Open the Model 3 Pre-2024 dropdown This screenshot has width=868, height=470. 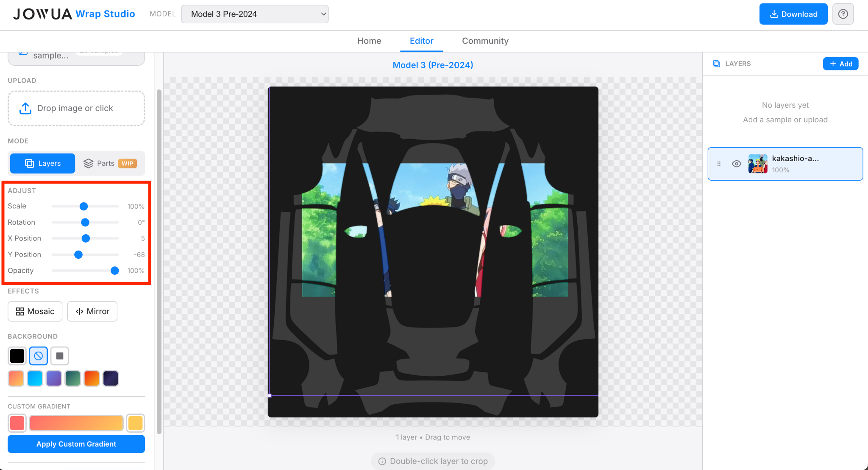coord(255,14)
